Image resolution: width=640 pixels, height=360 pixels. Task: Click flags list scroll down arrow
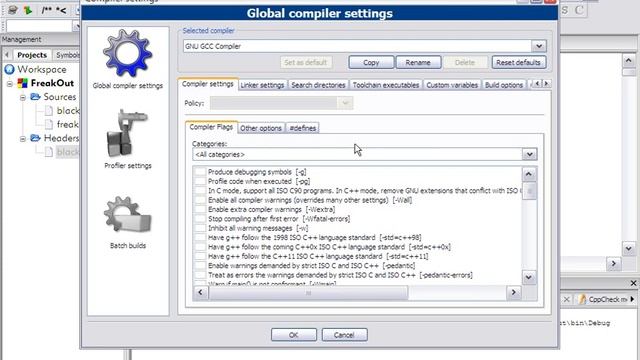[529, 278]
